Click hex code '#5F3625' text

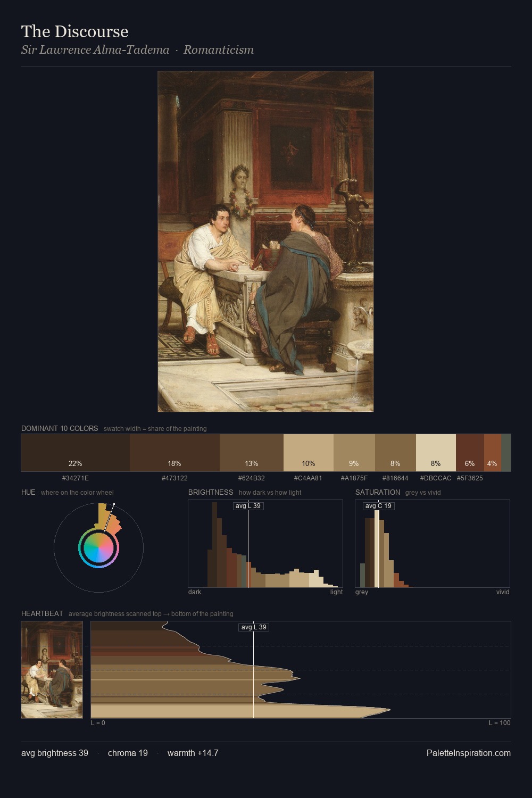point(470,478)
